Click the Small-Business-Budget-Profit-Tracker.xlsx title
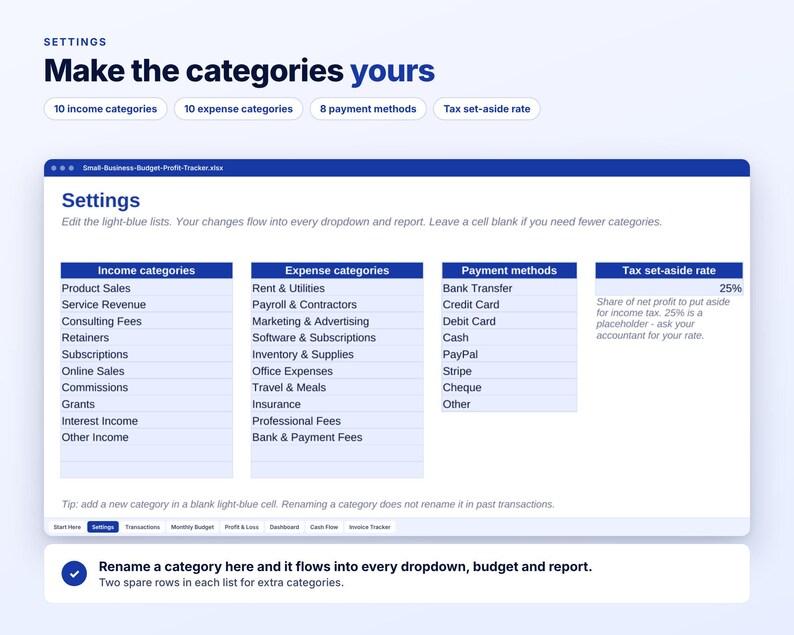The width and height of the screenshot is (794, 635). [x=153, y=168]
